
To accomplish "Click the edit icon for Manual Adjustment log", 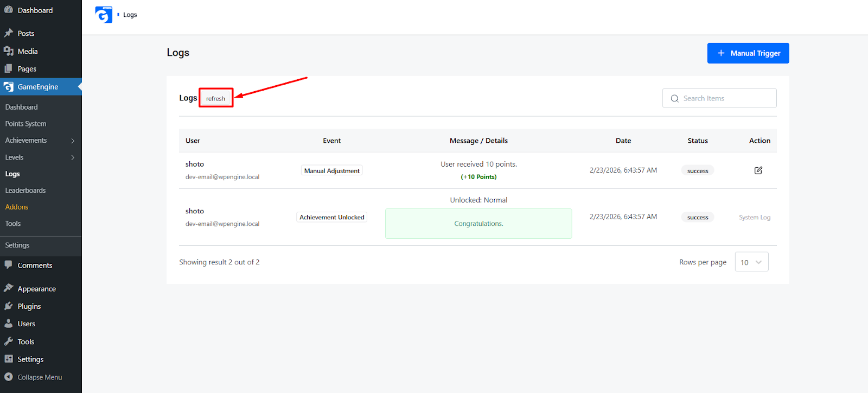I will (758, 170).
